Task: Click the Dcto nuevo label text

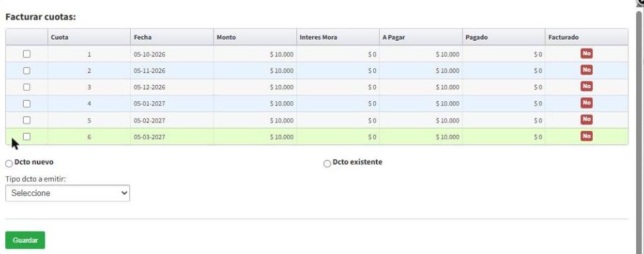Action: pyautogui.click(x=34, y=162)
